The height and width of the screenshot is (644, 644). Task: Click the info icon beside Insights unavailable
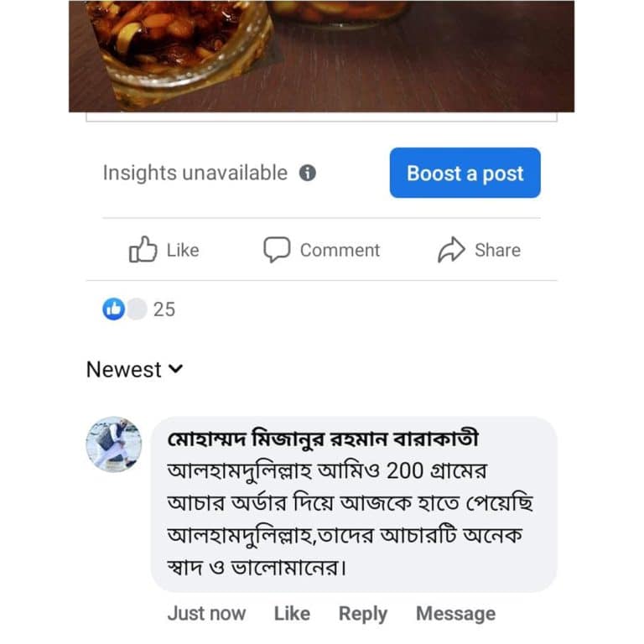coord(308,174)
